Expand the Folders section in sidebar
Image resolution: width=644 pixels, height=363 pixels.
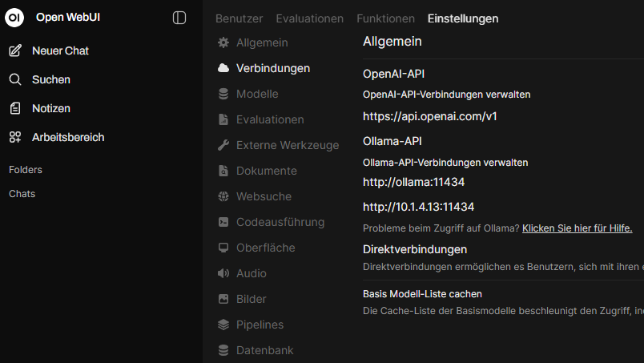[x=26, y=170]
